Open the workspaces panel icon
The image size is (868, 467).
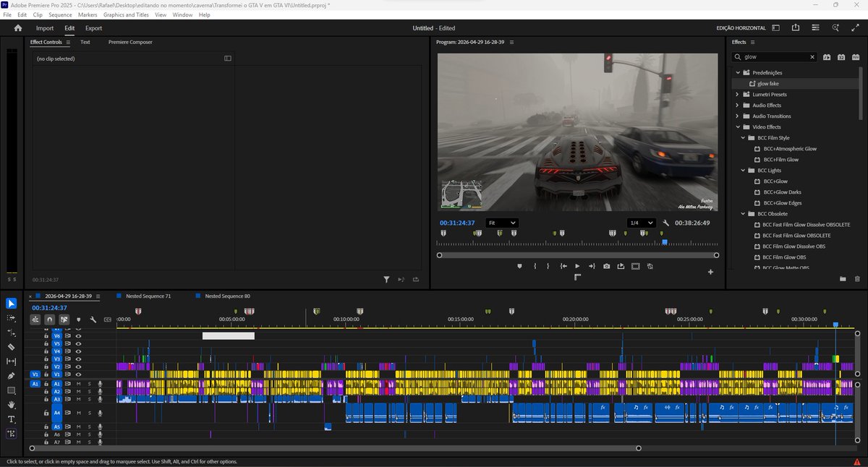775,28
